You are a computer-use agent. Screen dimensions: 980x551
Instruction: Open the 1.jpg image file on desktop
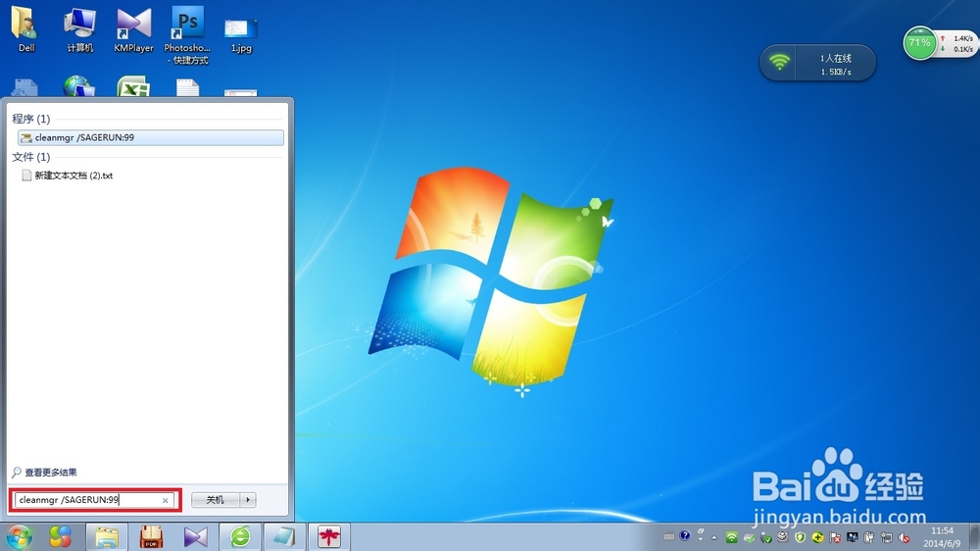coord(241,34)
